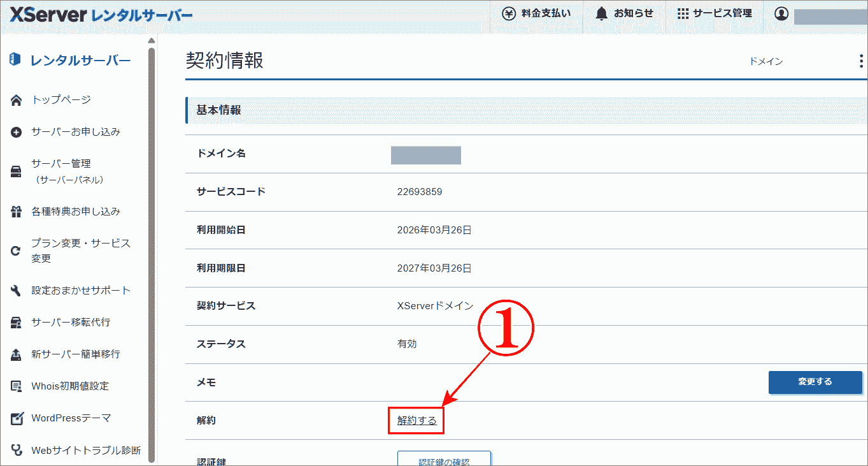This screenshot has height=466, width=868.
Task: Open Whois初期値設定 in the sidebar
Action: (x=70, y=386)
